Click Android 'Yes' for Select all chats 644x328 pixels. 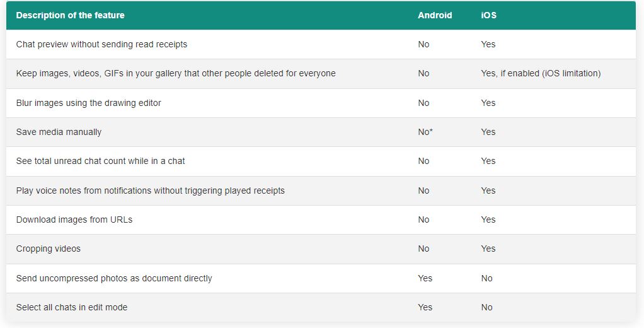click(x=425, y=307)
